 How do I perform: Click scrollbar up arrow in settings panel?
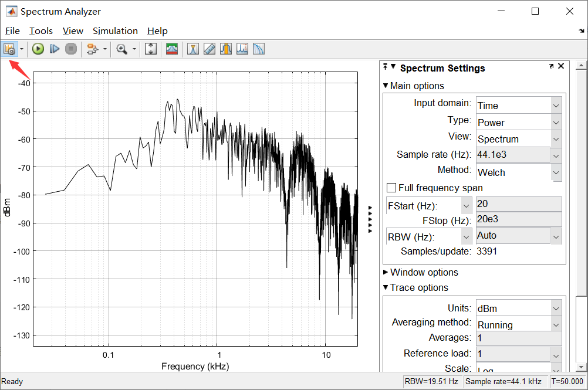point(581,66)
